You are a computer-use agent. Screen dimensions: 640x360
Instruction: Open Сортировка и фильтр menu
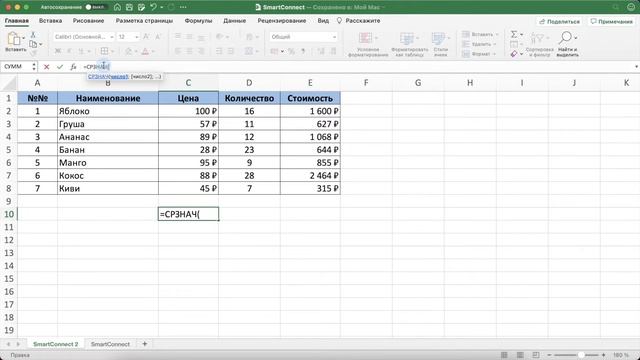coord(539,44)
